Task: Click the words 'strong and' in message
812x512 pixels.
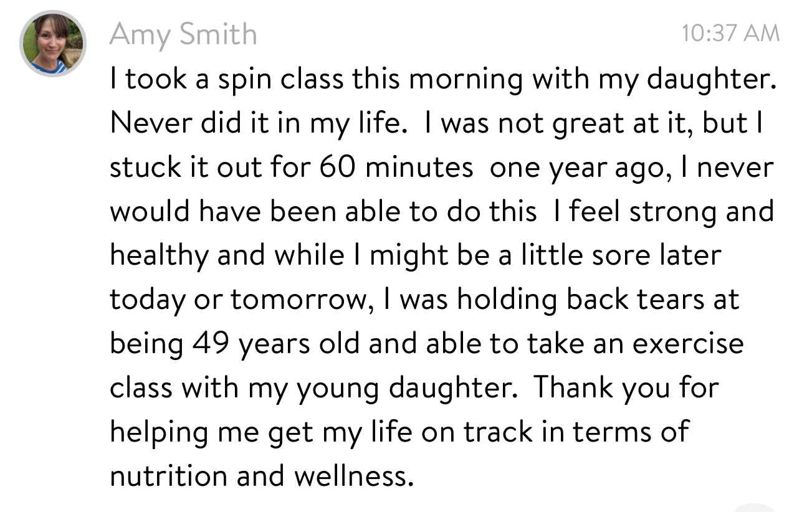Action: pos(701,212)
